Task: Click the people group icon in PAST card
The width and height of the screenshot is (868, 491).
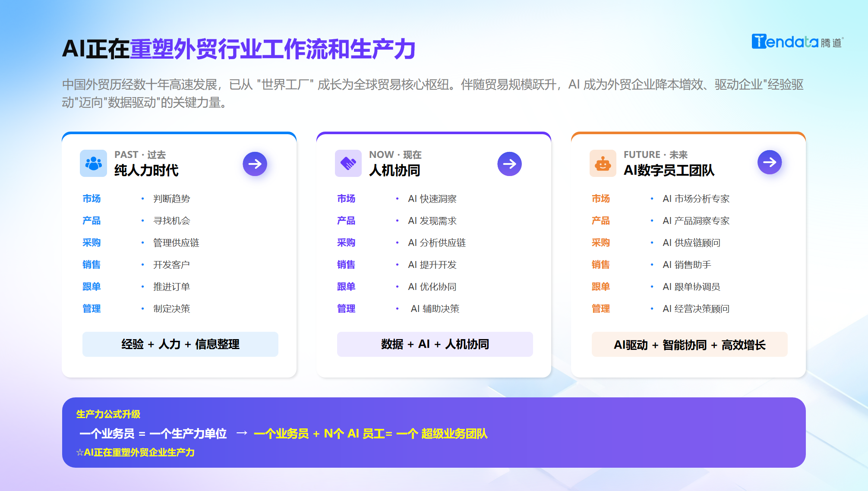Action: pyautogui.click(x=93, y=163)
